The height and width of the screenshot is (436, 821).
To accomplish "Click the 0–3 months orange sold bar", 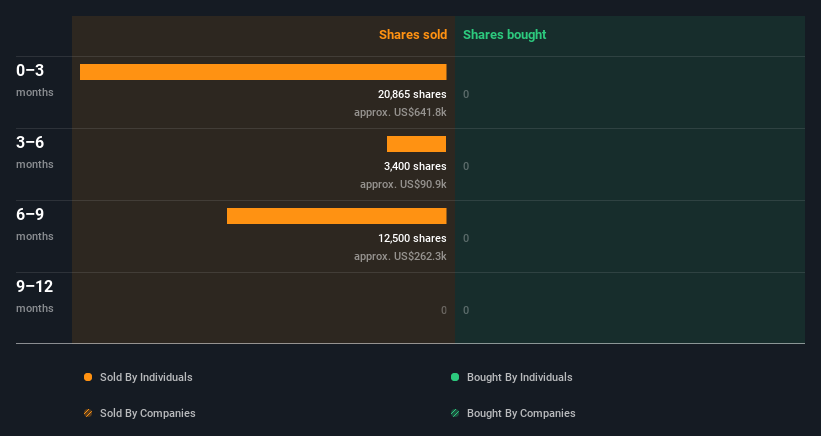I will pyautogui.click(x=263, y=72).
